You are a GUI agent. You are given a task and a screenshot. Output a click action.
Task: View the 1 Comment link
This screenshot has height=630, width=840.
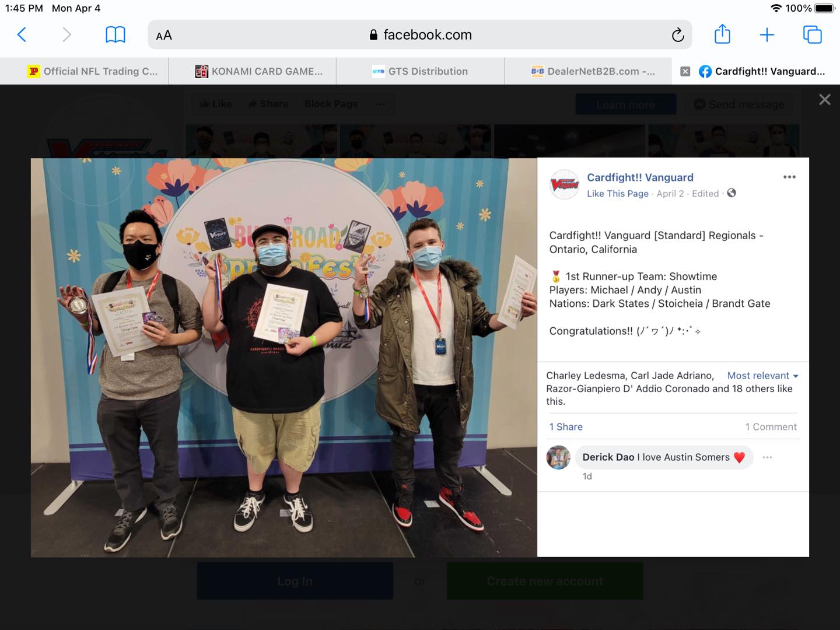771,427
